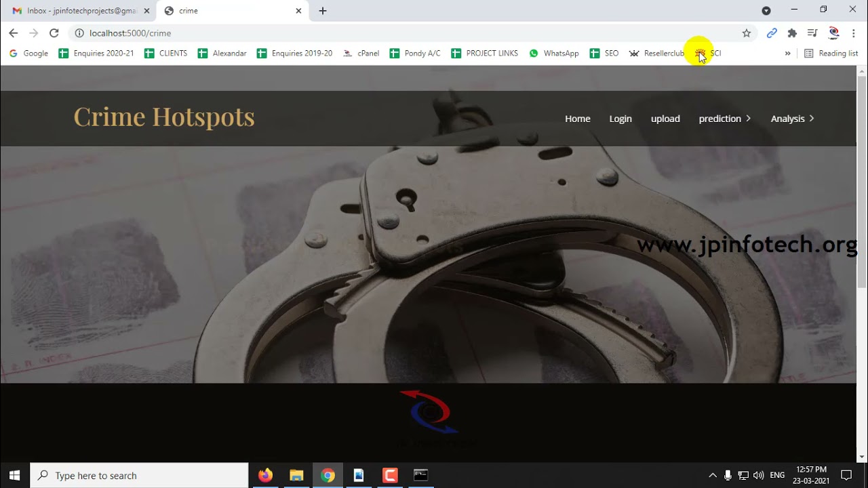Image resolution: width=868 pixels, height=488 pixels.
Task: Open the Login page
Action: 620,119
